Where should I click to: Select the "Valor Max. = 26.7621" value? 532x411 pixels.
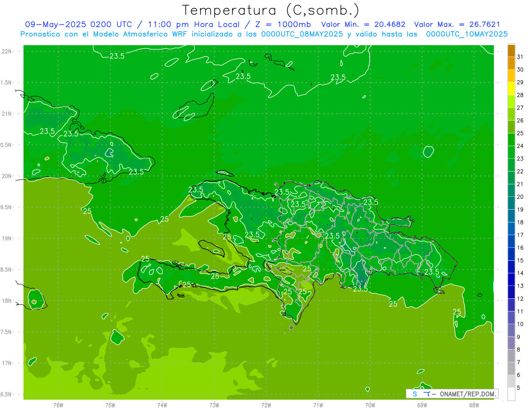tap(457, 25)
